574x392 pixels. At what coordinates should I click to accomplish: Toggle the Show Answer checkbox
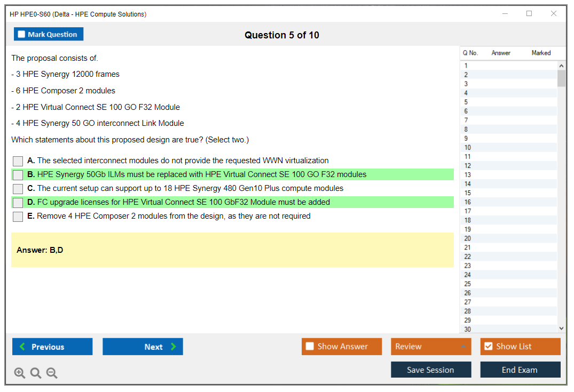310,347
